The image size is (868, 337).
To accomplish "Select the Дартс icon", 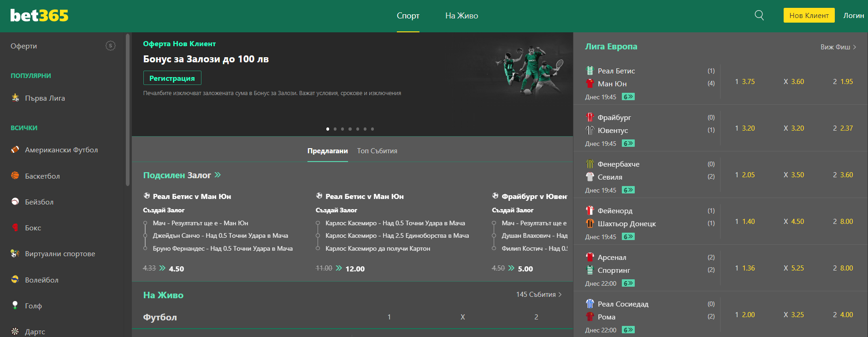I will click(15, 331).
